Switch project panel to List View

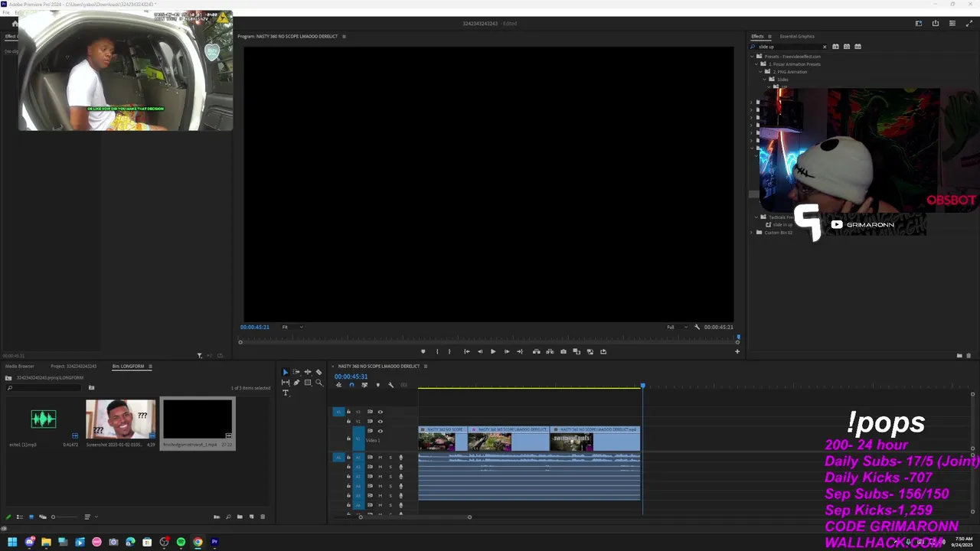tap(20, 517)
